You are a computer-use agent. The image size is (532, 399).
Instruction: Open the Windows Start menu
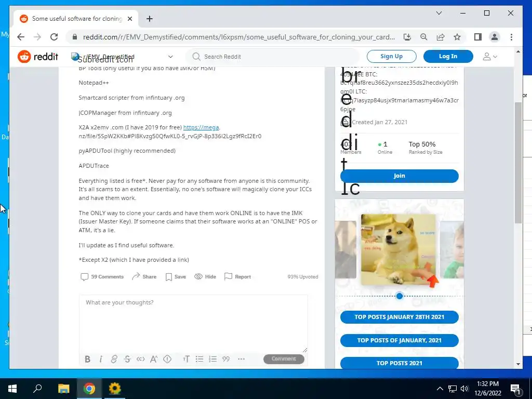point(12,389)
